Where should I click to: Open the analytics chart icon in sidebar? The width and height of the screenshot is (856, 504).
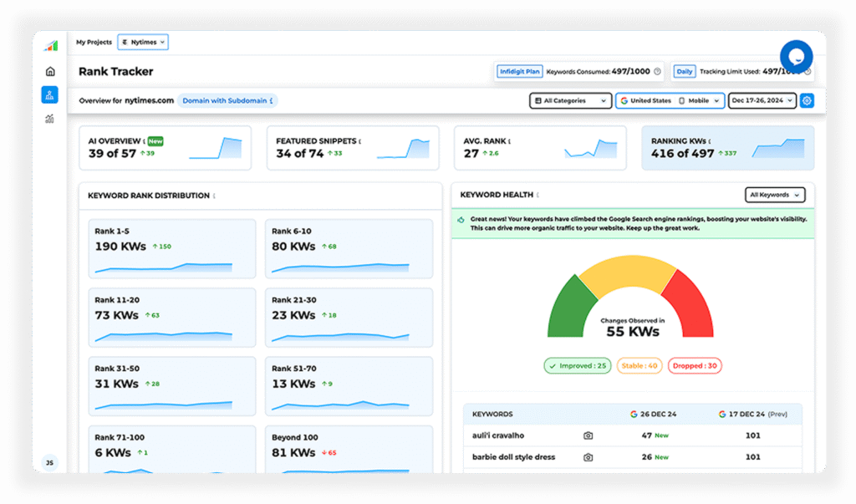(50, 119)
